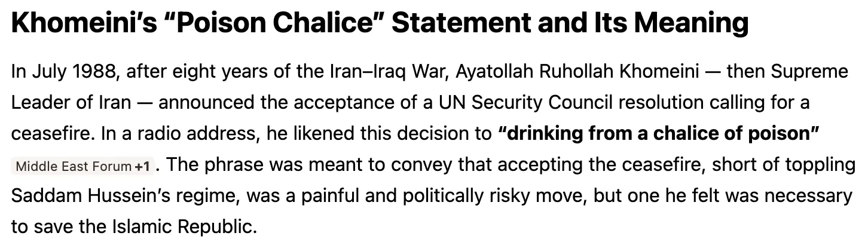868x245 pixels.
Task: Click the bold phrase "drinking from a chalice of poison"
Action: point(658,134)
